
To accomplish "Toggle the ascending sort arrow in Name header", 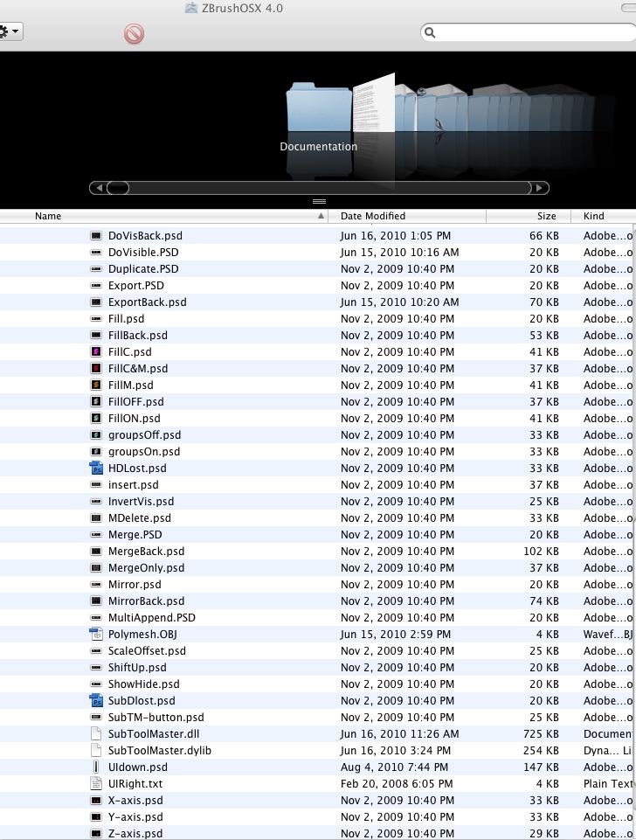I will [321, 216].
